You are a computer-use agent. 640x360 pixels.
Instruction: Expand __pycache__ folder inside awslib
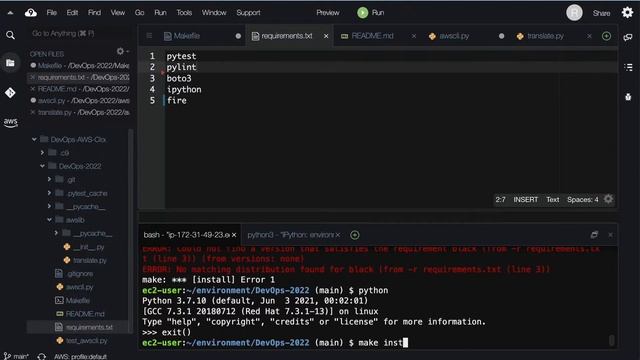[56, 233]
